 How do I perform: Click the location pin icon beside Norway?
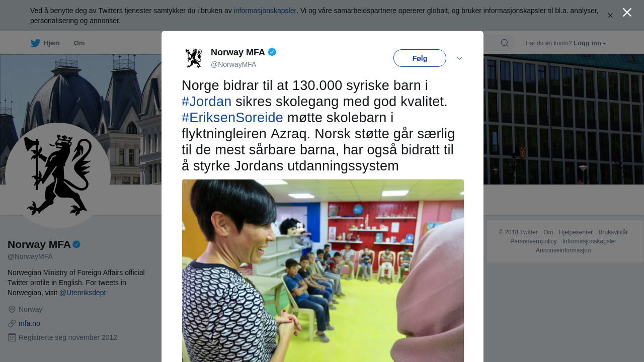(x=12, y=309)
